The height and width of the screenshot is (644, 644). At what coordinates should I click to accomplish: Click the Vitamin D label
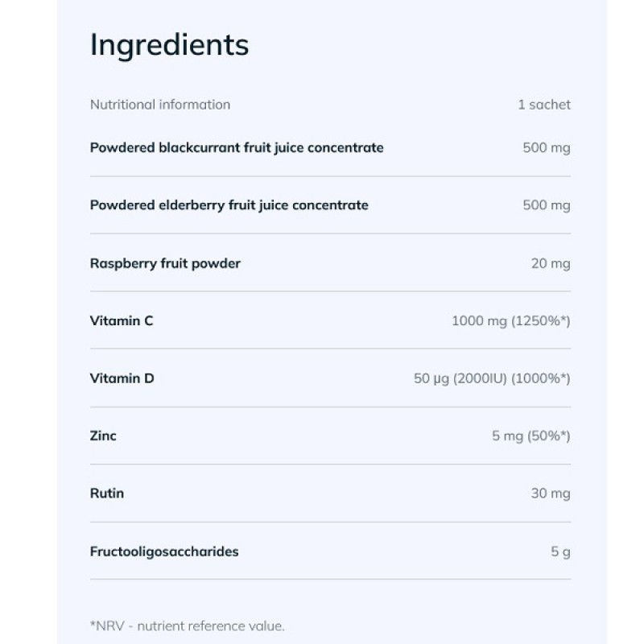[x=122, y=378]
